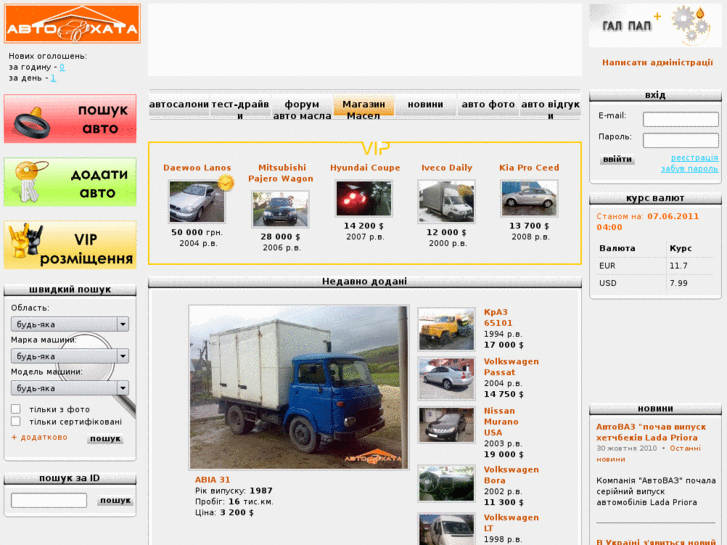
Task: Open the КрАЗ 65101 title link
Action: 498,317
